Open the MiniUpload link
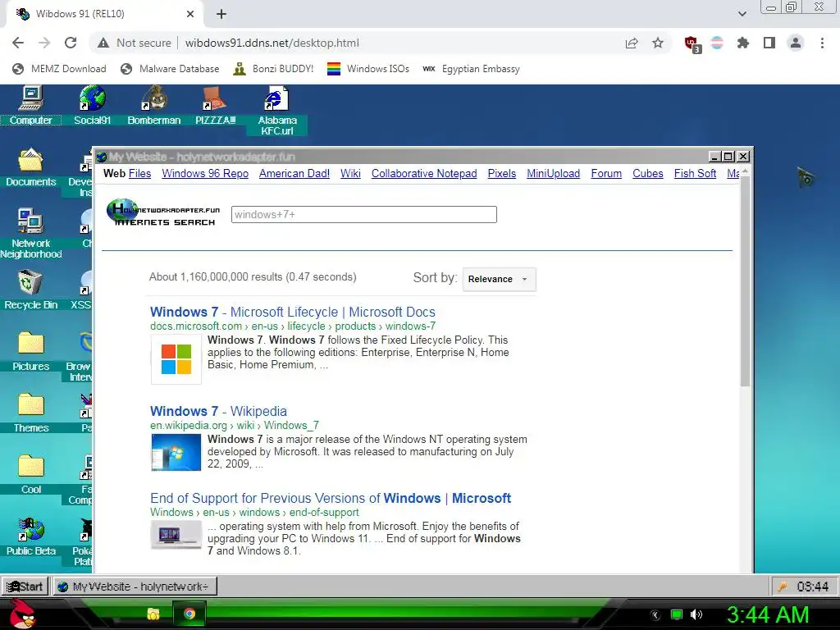Screen dimensions: 840x630 coord(554,174)
